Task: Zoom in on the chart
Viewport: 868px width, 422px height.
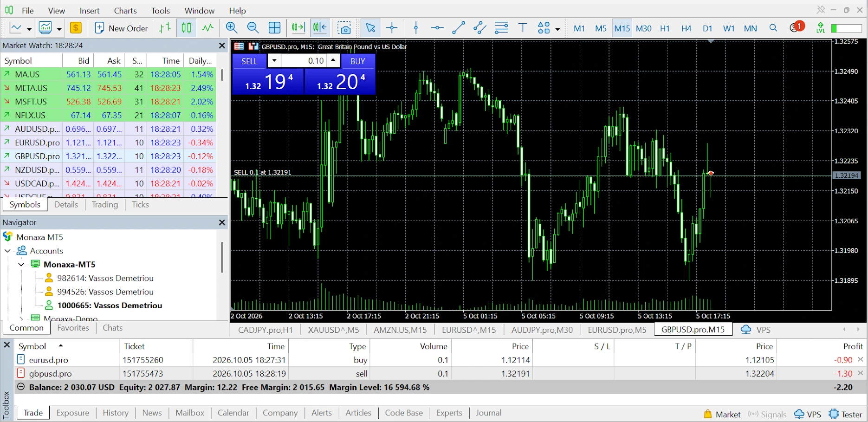Action: (x=232, y=28)
